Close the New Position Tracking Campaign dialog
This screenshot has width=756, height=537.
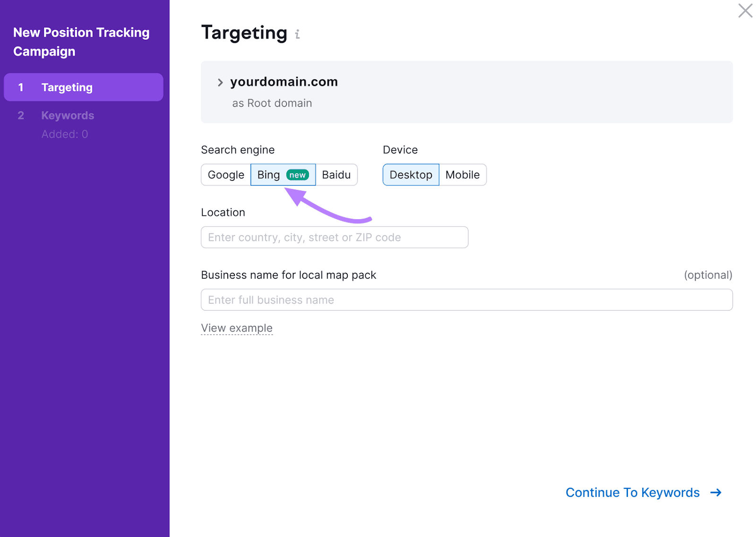coord(745,10)
